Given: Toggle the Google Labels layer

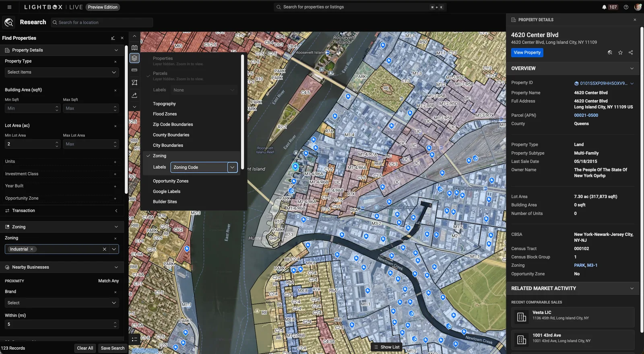Looking at the screenshot, I should tap(167, 191).
